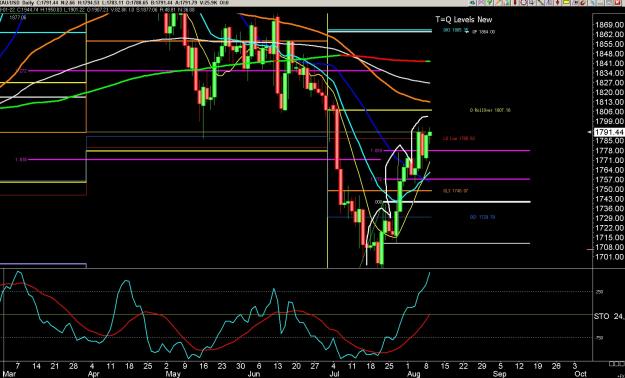Click the 1701.00 price axis label
Viewport: 625px width, 378px height.
[609, 257]
